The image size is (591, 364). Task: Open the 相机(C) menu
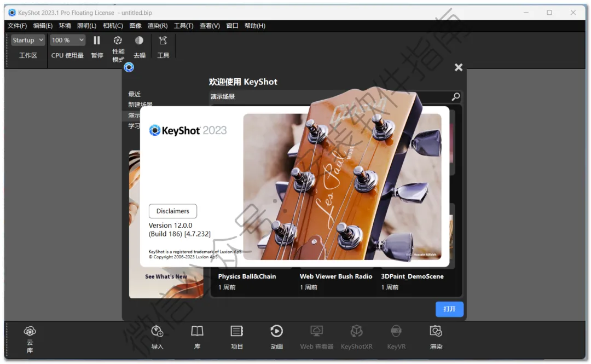tap(113, 26)
